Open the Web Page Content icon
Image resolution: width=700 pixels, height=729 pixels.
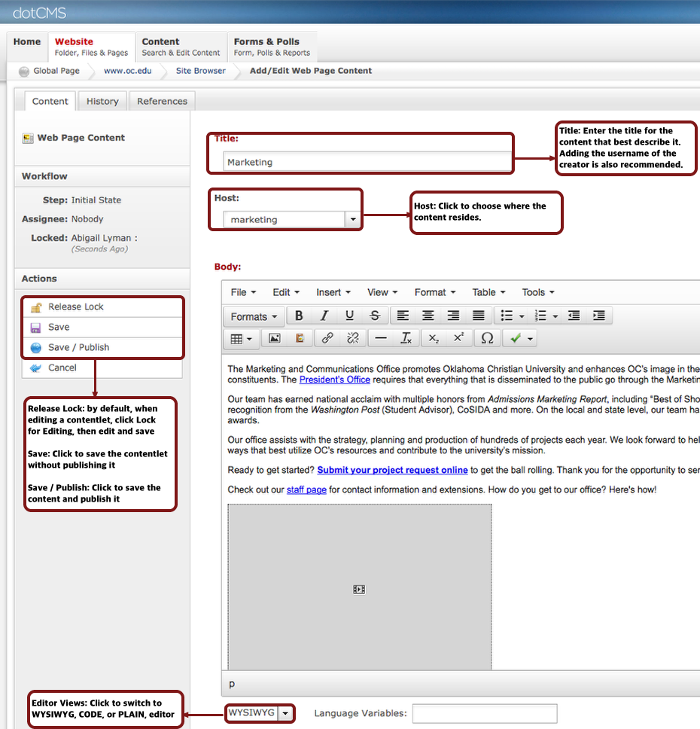[28, 138]
